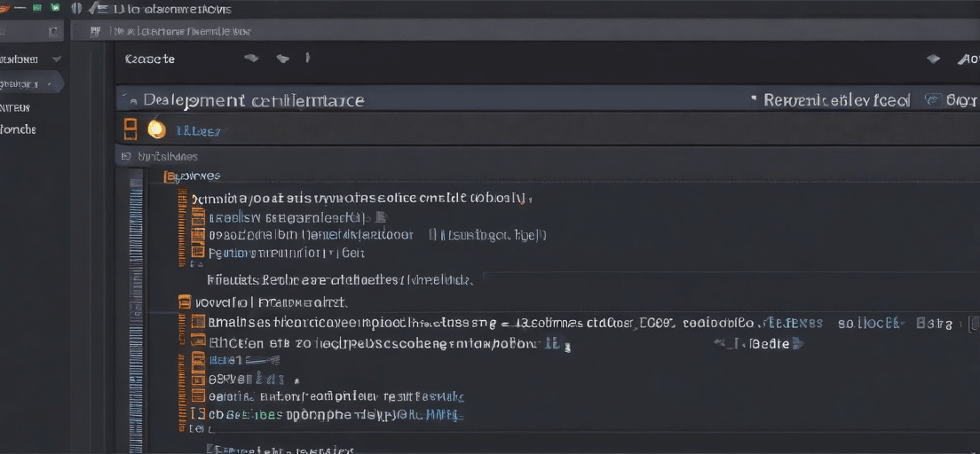Select the highlighted arrow-shaped sidebar item
This screenshot has width=980, height=454.
[x=31, y=83]
